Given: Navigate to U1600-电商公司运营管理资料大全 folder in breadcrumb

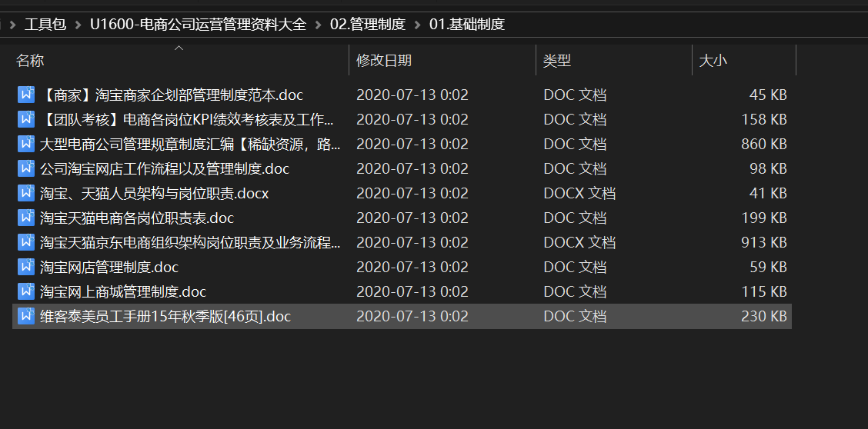Looking at the screenshot, I should (x=199, y=25).
